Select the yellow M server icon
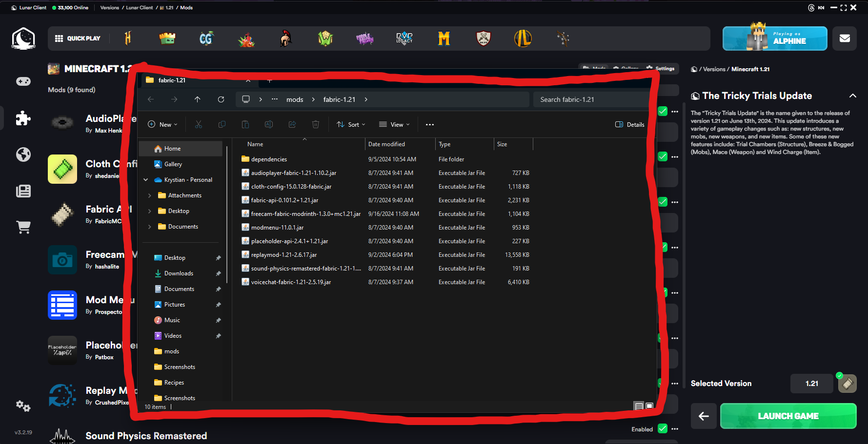 pyautogui.click(x=444, y=38)
